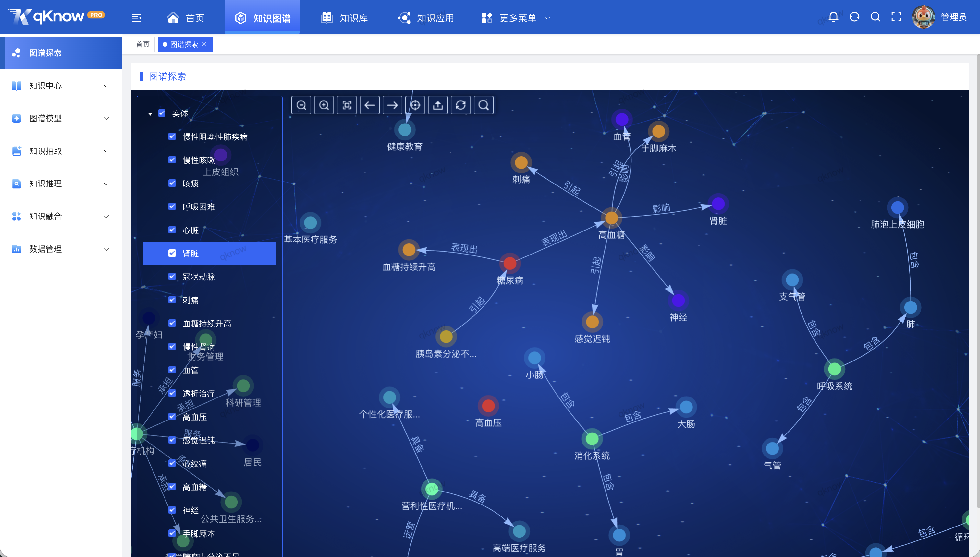Collapse the 实体 tree node

tap(151, 113)
